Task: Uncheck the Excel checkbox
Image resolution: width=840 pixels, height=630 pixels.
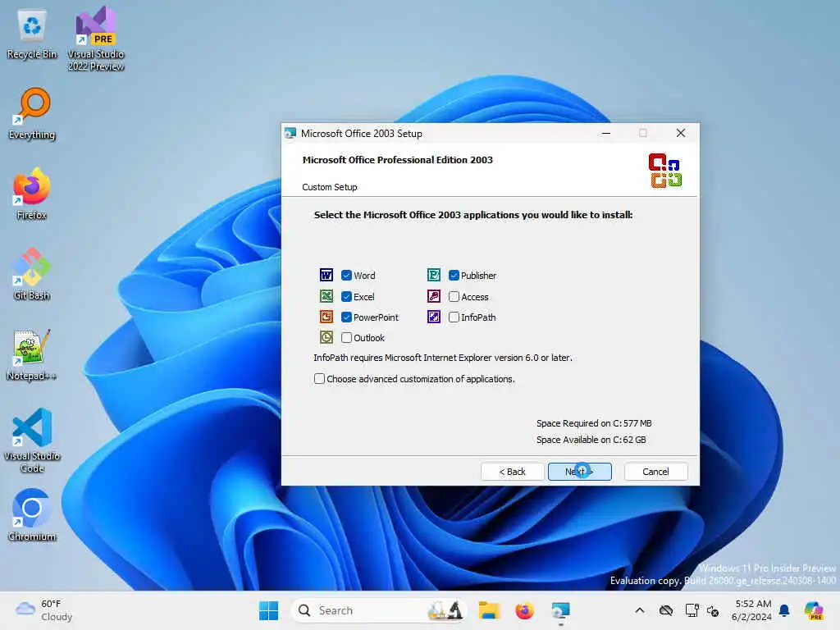Action: (347, 296)
